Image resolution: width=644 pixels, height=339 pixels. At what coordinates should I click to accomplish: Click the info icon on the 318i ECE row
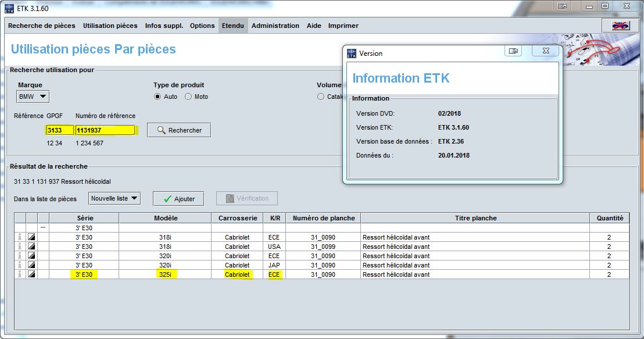coord(20,237)
